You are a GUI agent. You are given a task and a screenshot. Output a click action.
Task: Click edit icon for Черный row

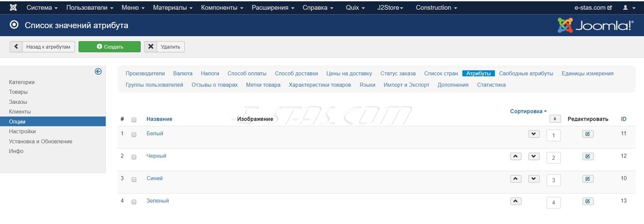click(588, 156)
